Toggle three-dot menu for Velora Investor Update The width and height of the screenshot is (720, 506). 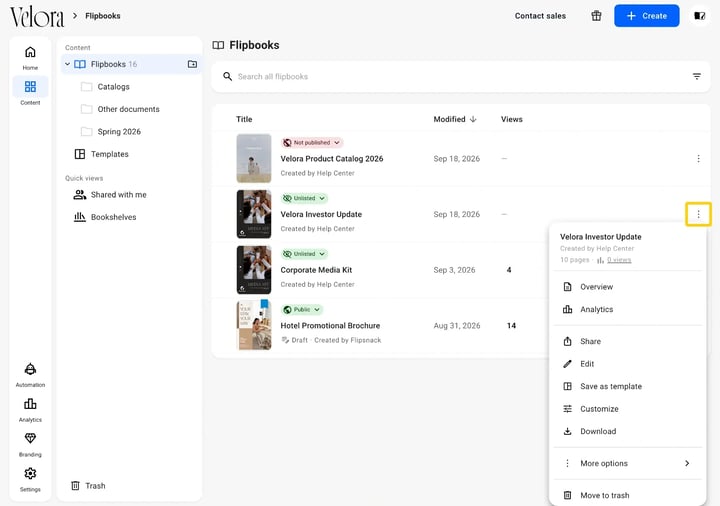pyautogui.click(x=698, y=214)
